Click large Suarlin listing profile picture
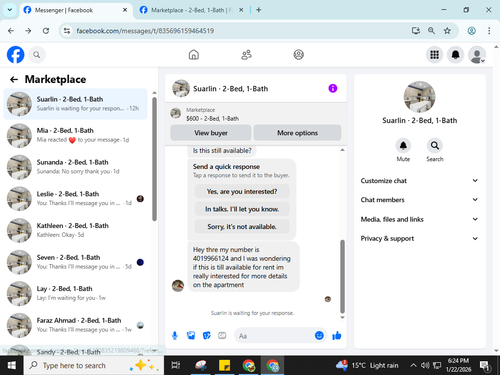 point(419,97)
